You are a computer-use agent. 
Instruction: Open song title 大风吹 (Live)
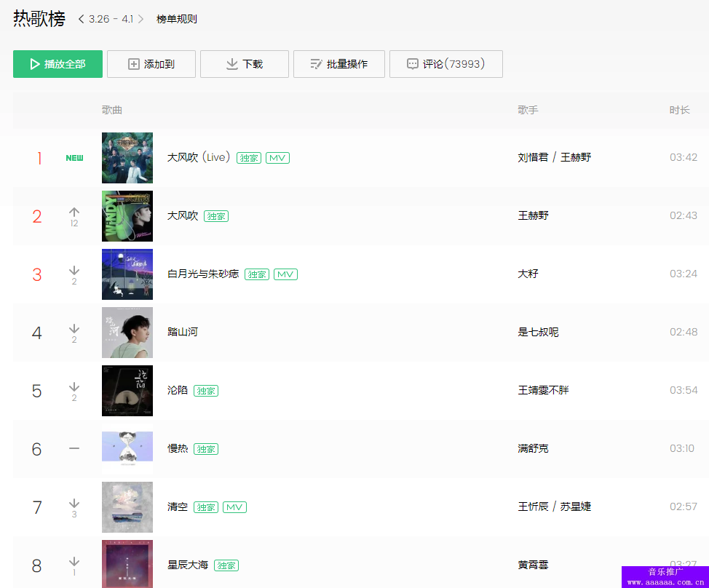[x=199, y=157]
